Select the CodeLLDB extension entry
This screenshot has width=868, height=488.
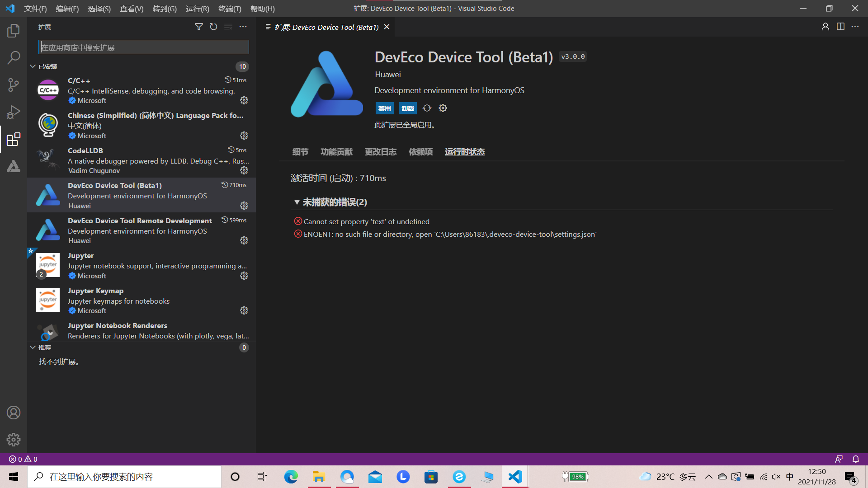142,160
